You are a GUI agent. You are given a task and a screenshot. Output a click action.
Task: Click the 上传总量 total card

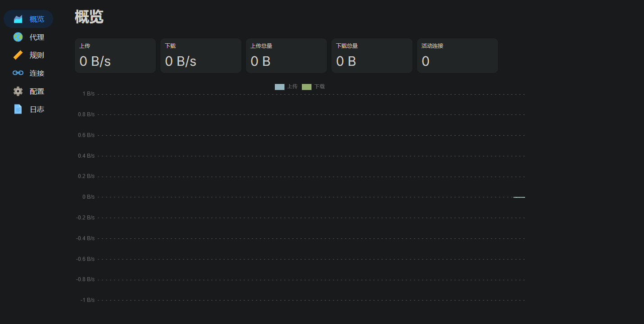(x=286, y=55)
